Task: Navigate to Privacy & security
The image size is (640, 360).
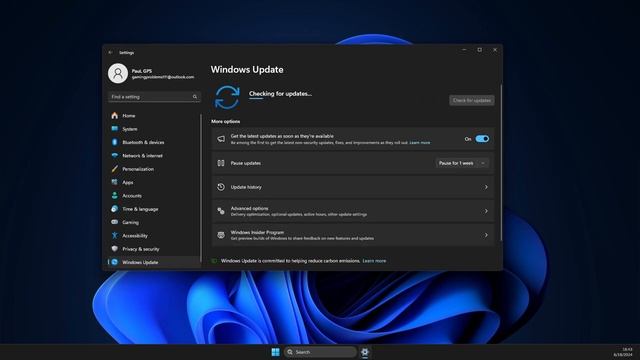Action: (154, 249)
